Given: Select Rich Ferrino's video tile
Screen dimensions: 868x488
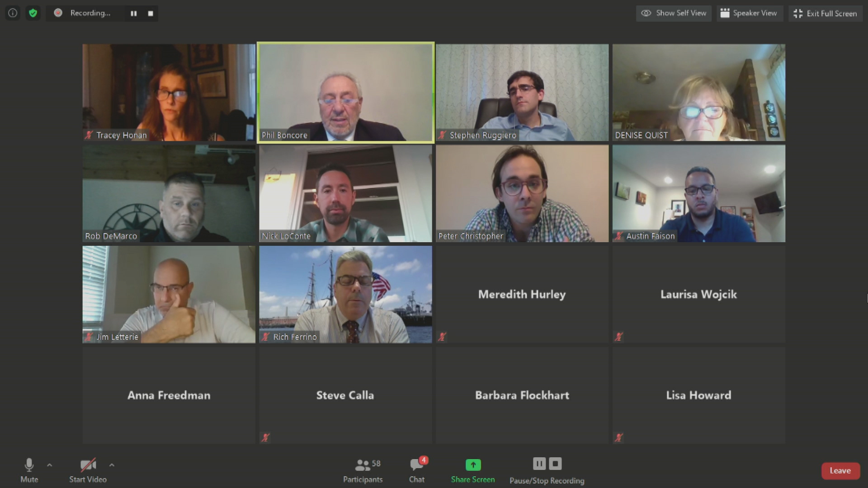Looking at the screenshot, I should (x=346, y=294).
